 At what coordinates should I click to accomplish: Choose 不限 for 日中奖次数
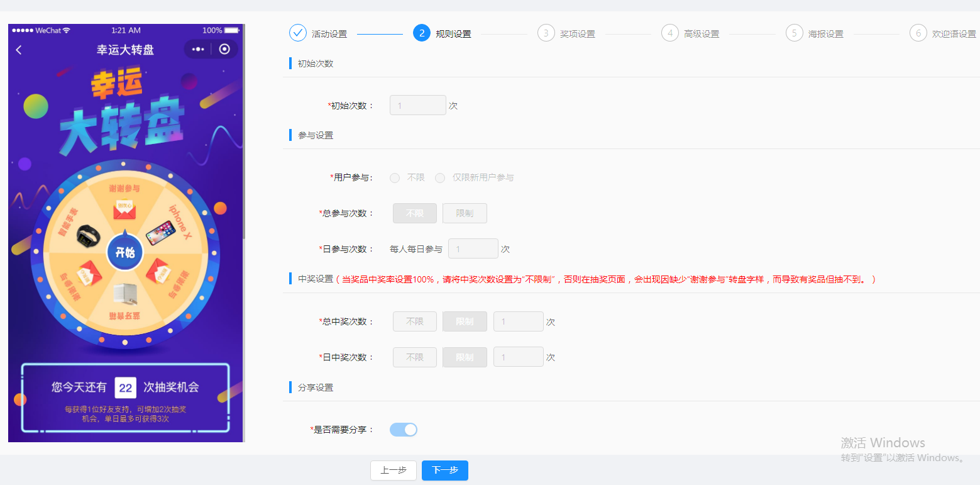pos(415,357)
